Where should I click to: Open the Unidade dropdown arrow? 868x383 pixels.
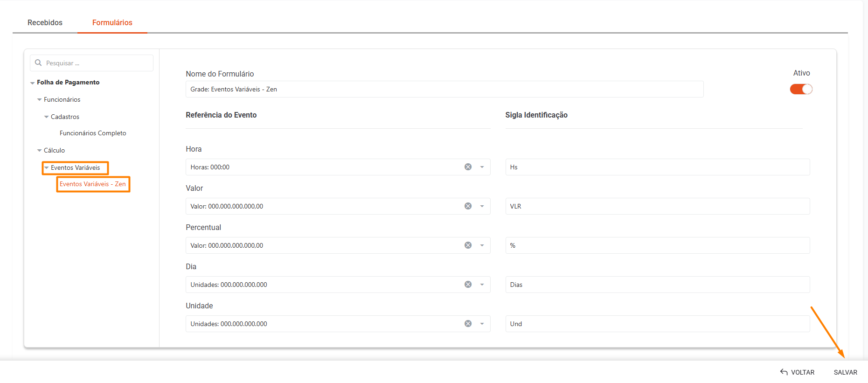tap(482, 324)
